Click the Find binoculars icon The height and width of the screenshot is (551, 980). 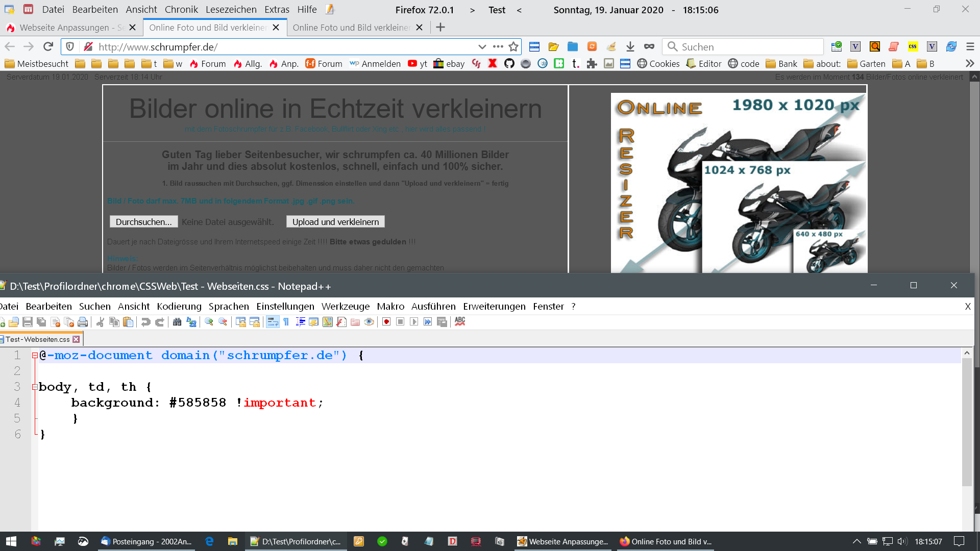pyautogui.click(x=177, y=322)
